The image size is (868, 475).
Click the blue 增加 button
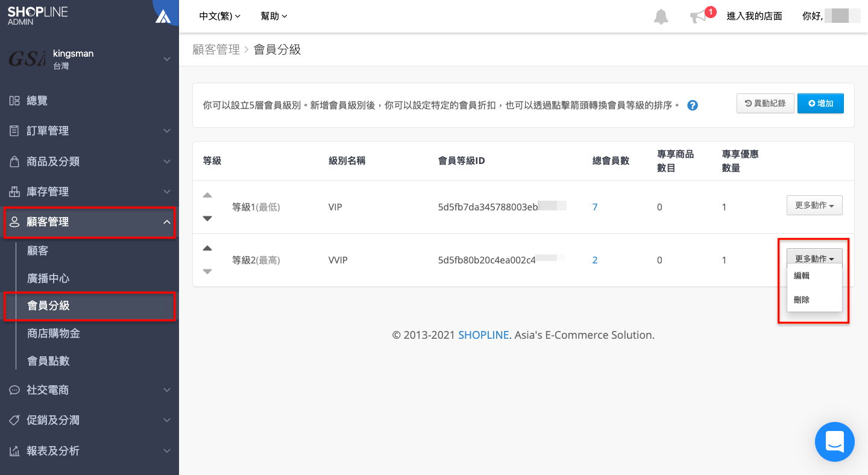[820, 104]
